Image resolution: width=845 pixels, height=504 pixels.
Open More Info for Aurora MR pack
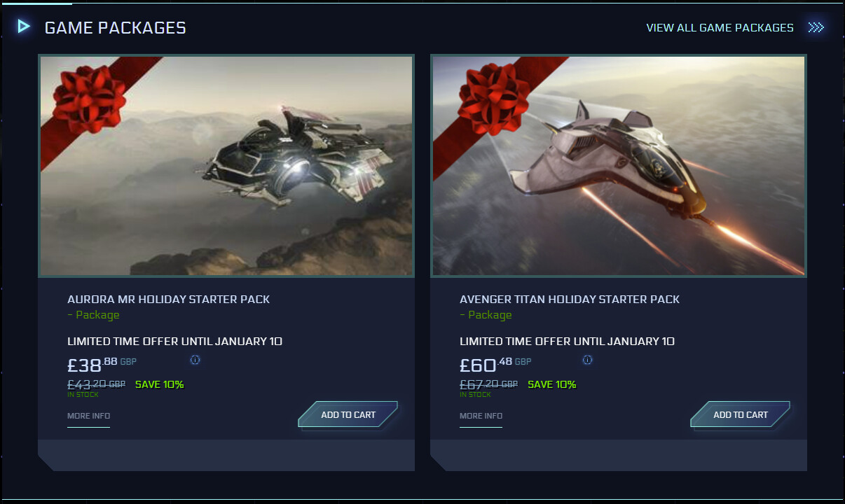[88, 416]
